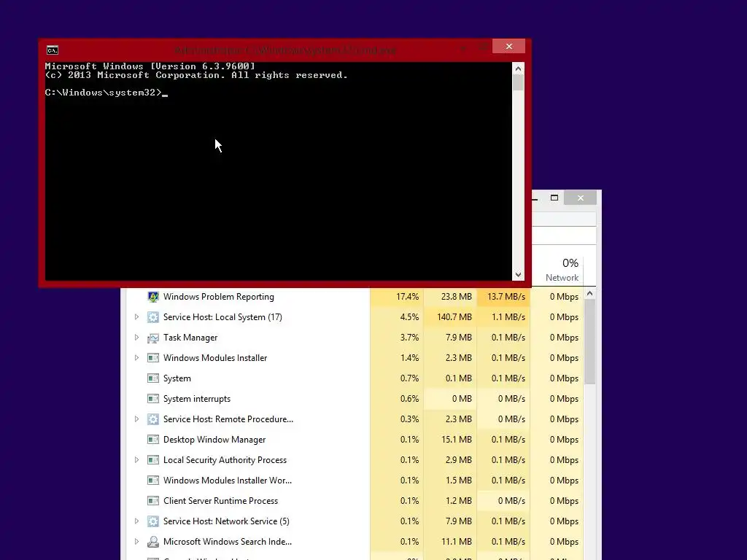Select the System interrupts row name

(197, 399)
